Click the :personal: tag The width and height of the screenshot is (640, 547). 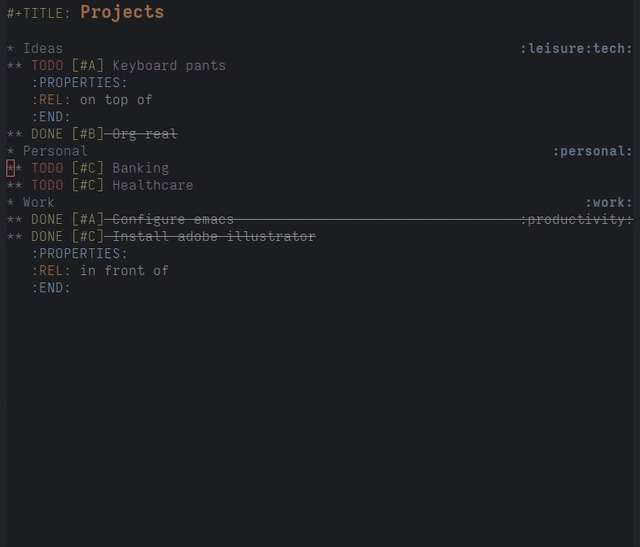592,151
